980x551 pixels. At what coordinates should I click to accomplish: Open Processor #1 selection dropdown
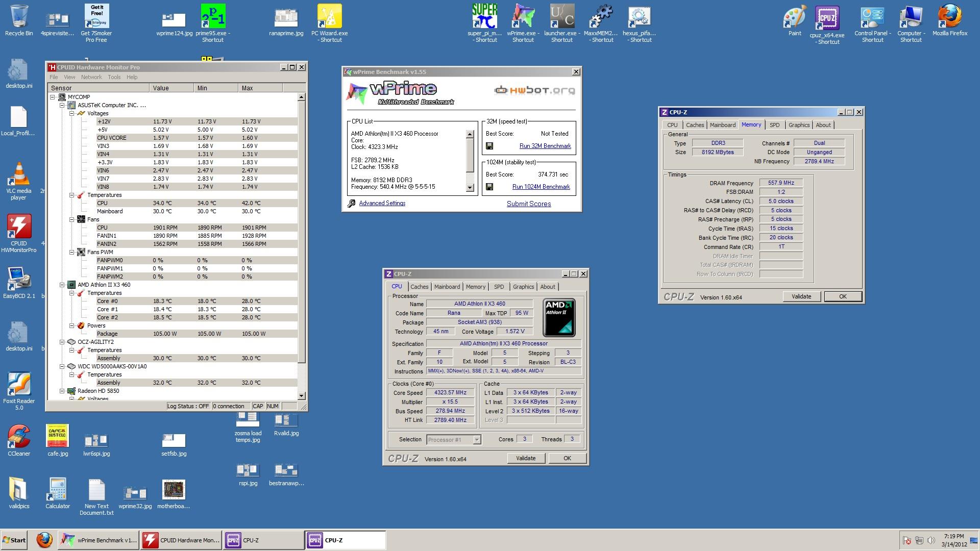pyautogui.click(x=454, y=439)
